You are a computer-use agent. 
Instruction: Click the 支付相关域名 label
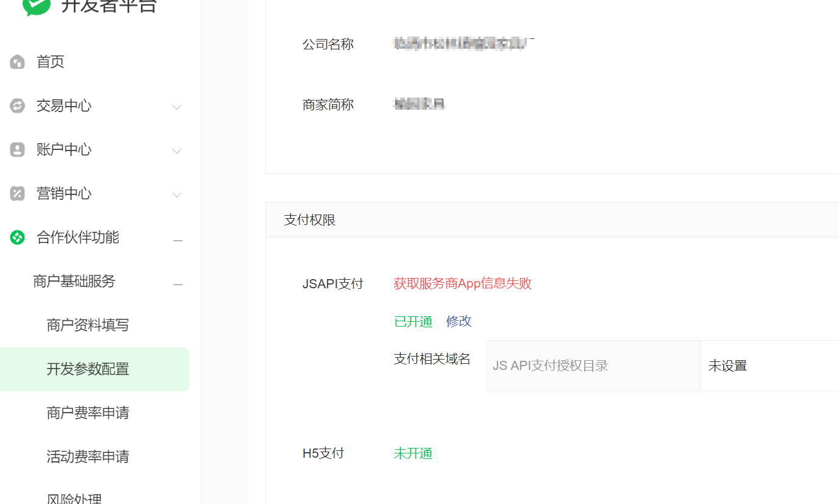pyautogui.click(x=432, y=359)
